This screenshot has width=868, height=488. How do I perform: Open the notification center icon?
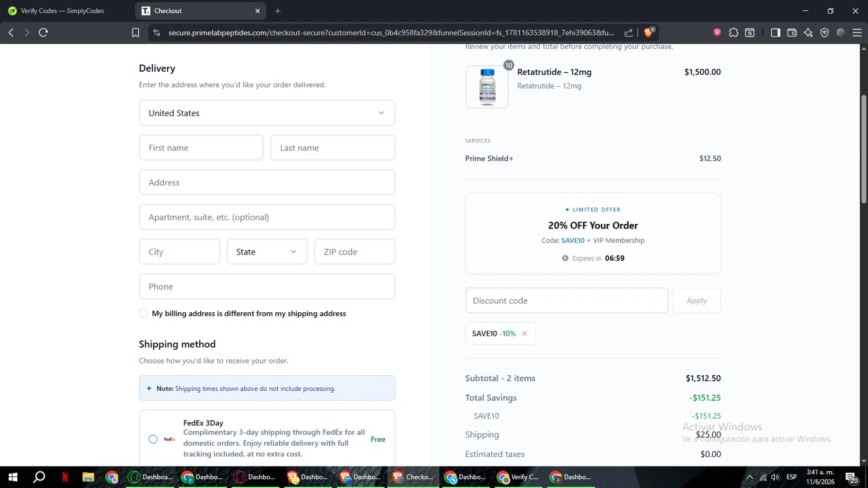[x=852, y=478]
